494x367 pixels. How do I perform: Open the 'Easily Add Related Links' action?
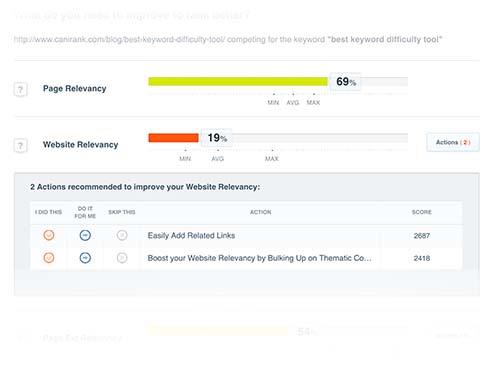point(191,236)
